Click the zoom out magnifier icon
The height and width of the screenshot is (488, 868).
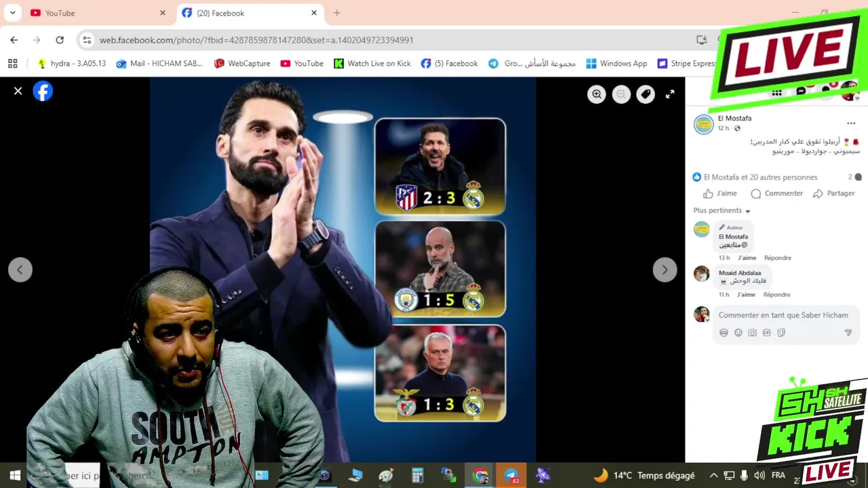(x=621, y=94)
